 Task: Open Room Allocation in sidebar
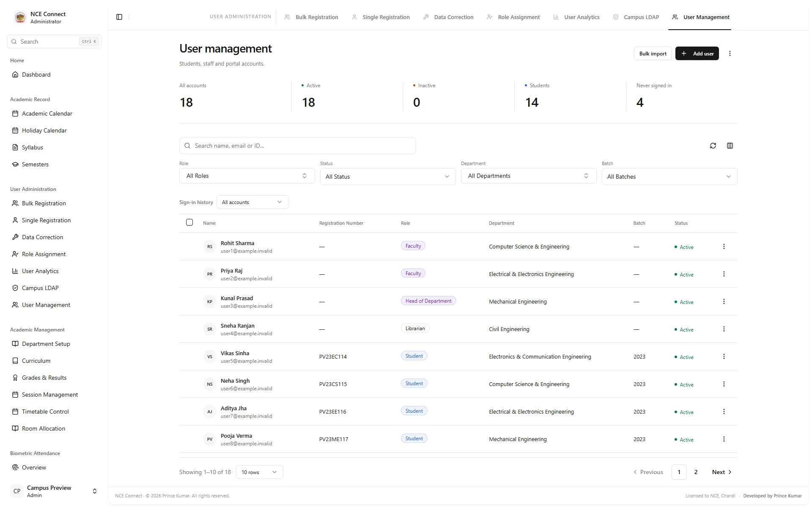pyautogui.click(x=54, y=428)
